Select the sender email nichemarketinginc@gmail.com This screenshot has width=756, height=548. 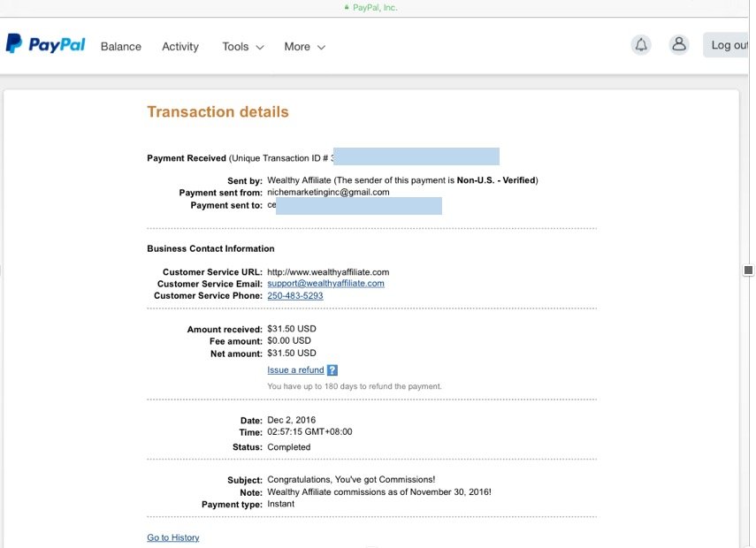[328, 192]
